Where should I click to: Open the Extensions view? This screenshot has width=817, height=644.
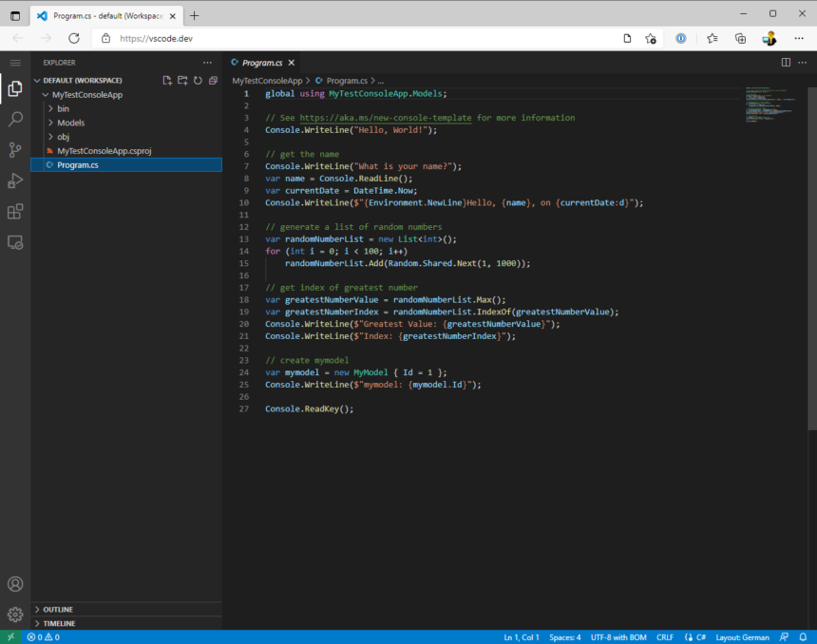coord(14,212)
